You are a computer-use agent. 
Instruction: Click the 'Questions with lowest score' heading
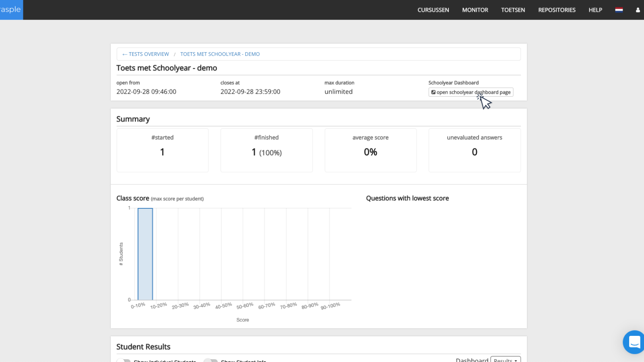pyautogui.click(x=407, y=198)
